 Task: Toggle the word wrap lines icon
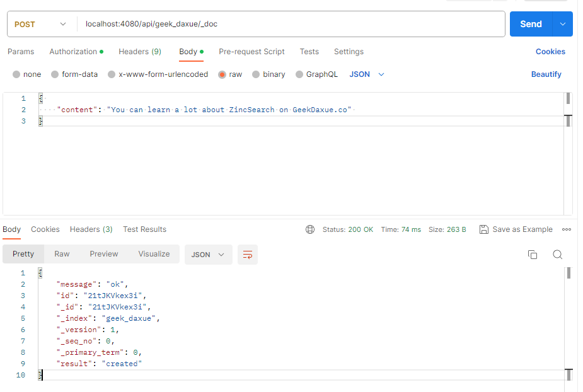point(247,255)
